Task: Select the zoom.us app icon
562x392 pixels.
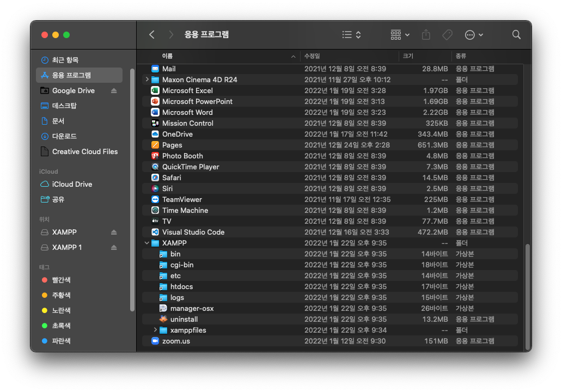Action: [x=155, y=341]
